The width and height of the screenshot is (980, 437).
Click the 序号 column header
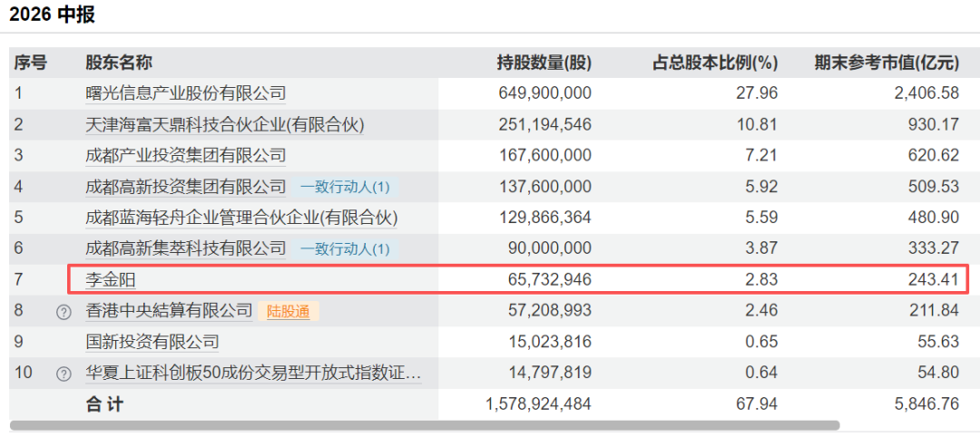pyautogui.click(x=31, y=63)
